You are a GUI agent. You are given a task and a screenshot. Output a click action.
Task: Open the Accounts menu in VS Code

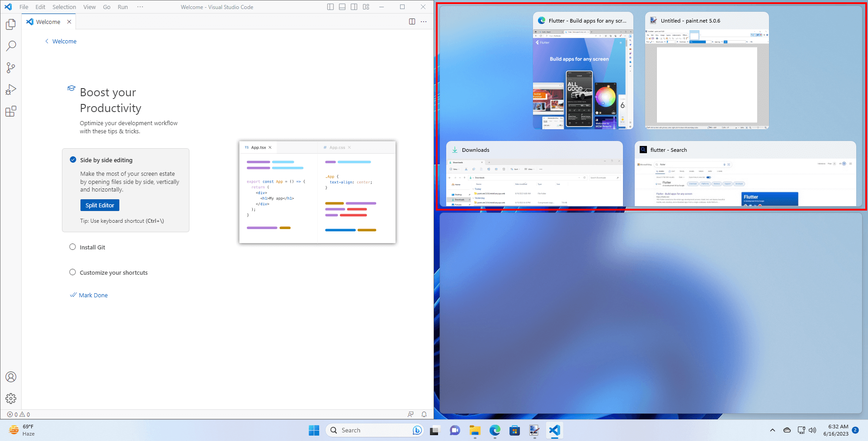tap(11, 377)
